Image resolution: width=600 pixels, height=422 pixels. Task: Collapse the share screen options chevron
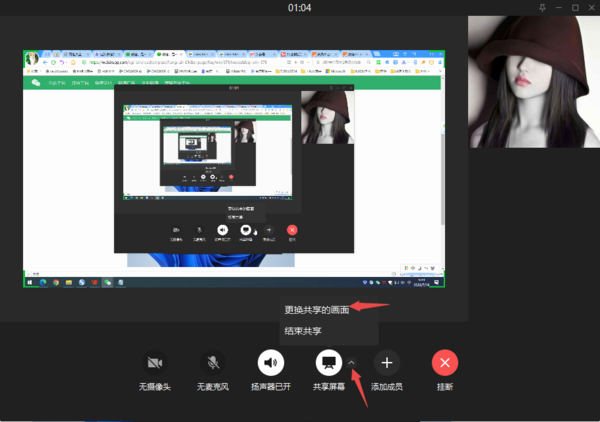[352, 362]
